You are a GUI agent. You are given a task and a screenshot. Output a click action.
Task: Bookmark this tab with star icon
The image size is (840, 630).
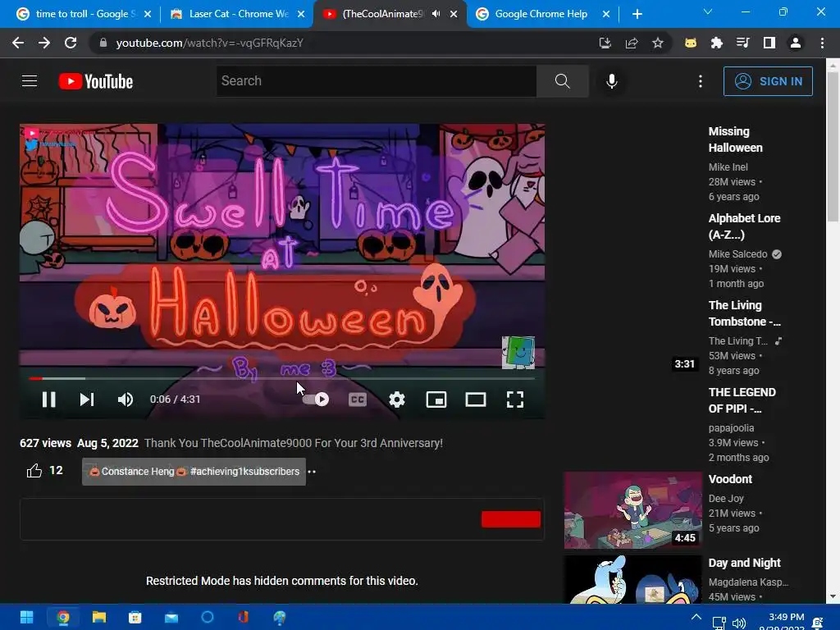click(x=658, y=43)
